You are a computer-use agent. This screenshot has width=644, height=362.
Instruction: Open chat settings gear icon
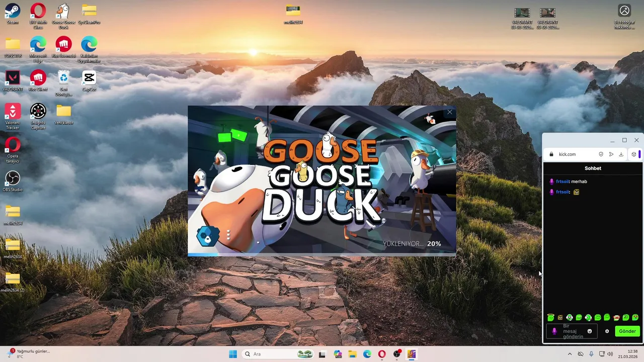click(x=607, y=331)
